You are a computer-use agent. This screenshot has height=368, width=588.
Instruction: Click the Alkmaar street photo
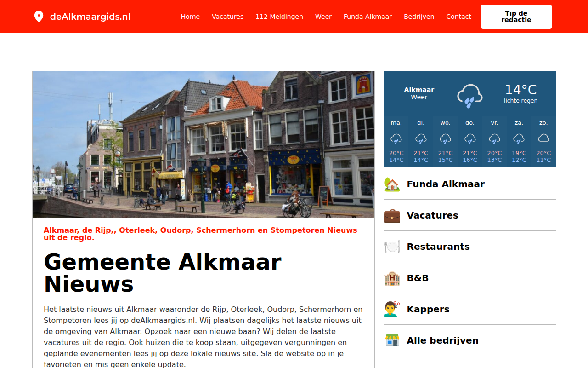204,144
